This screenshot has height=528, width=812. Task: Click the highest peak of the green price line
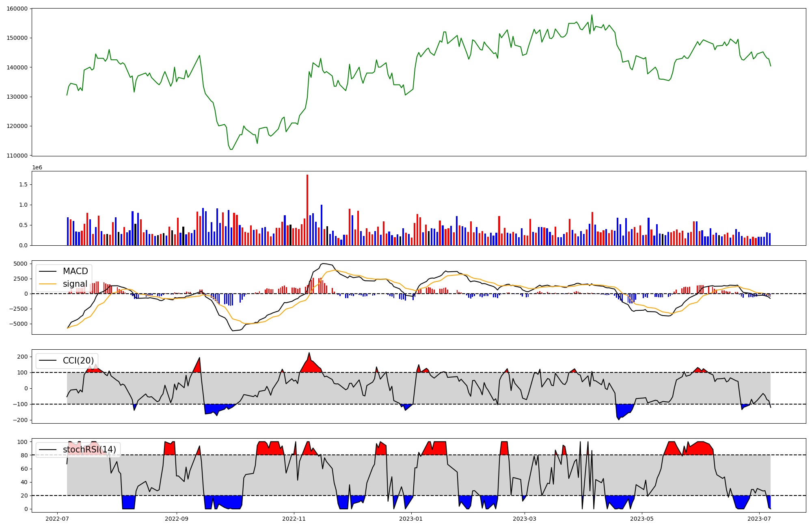click(592, 15)
